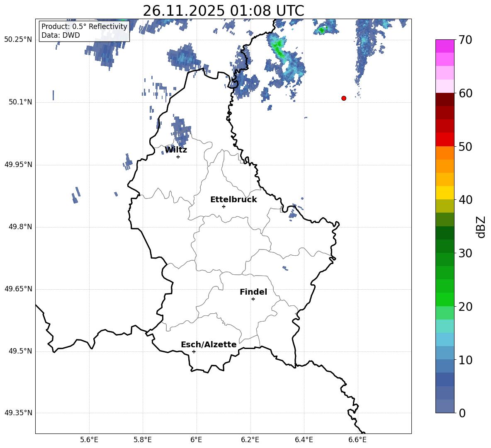Click the colorbar label 20

tap(466, 307)
